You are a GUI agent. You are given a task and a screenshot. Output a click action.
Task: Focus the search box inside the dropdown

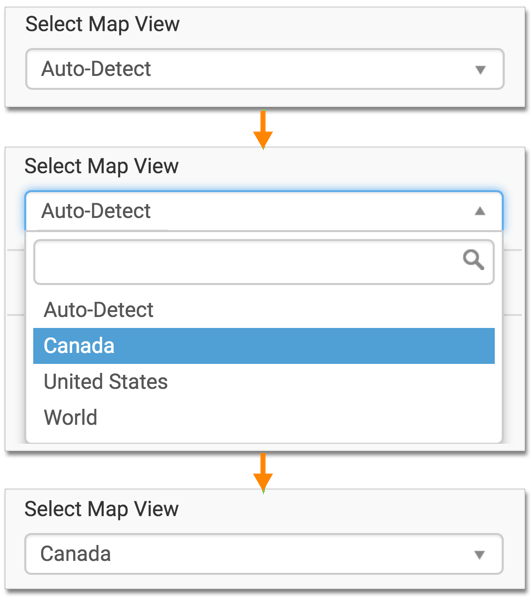pos(264,262)
